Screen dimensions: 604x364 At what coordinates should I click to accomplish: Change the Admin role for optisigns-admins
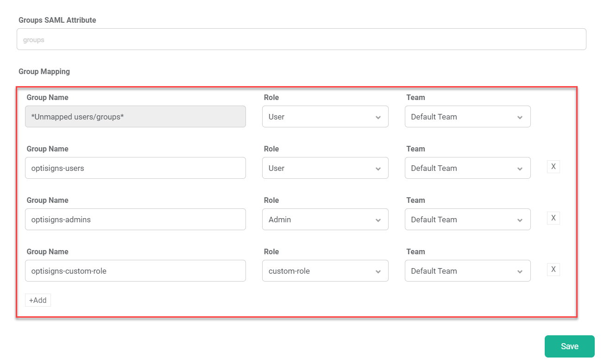tap(325, 220)
